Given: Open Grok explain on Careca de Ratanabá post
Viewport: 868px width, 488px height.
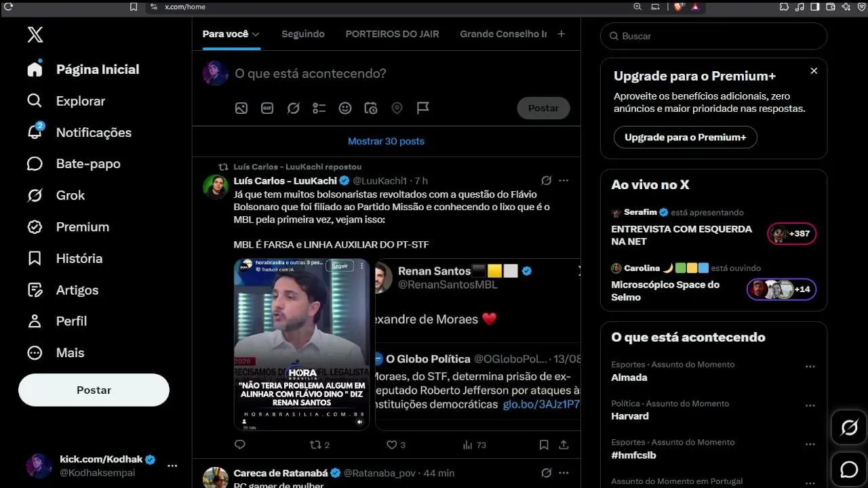Looking at the screenshot, I should [x=546, y=472].
